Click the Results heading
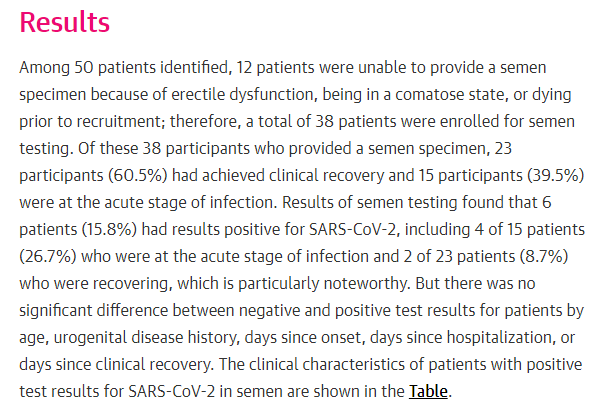 (65, 22)
